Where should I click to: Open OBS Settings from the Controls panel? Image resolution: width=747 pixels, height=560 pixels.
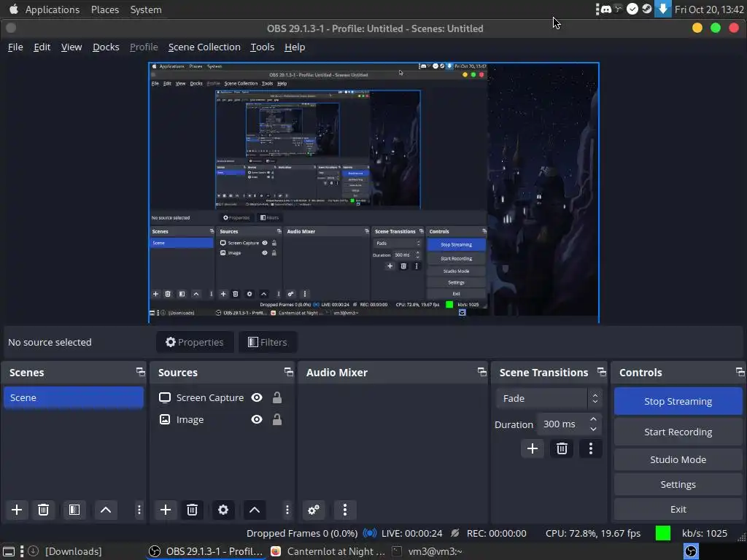click(678, 484)
